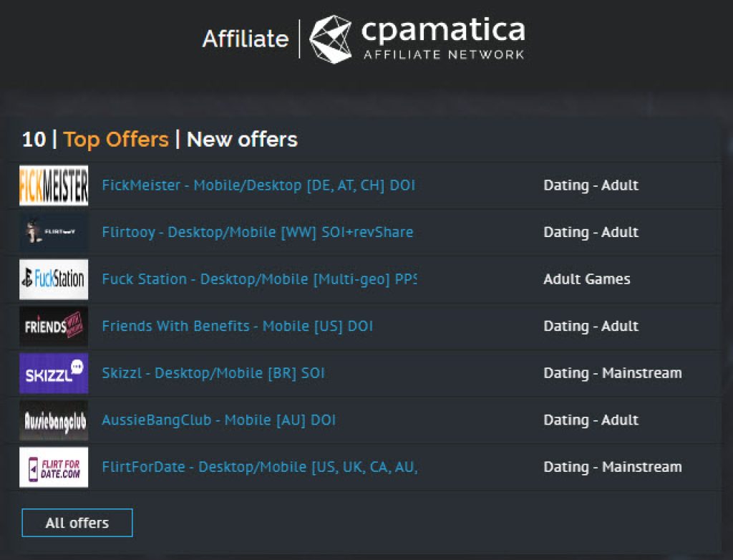Image resolution: width=733 pixels, height=560 pixels.
Task: Click the Adult Games category label
Action: [587, 279]
